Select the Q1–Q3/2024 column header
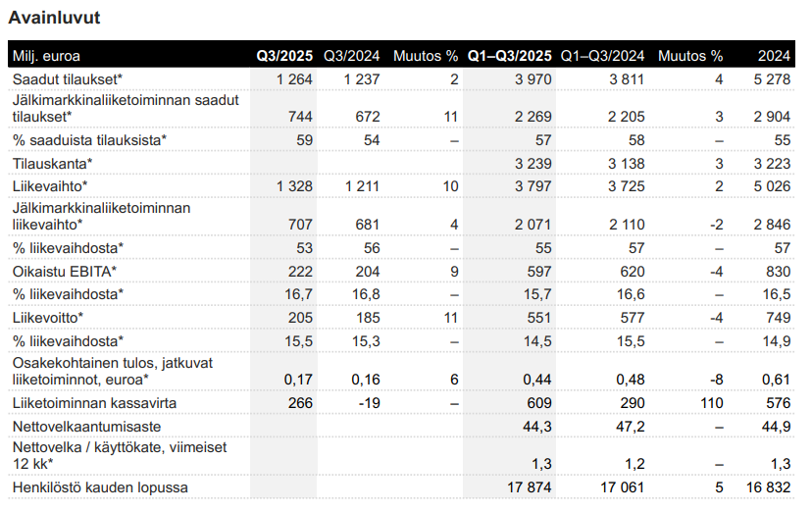The width and height of the screenshot is (812, 511). click(x=602, y=55)
